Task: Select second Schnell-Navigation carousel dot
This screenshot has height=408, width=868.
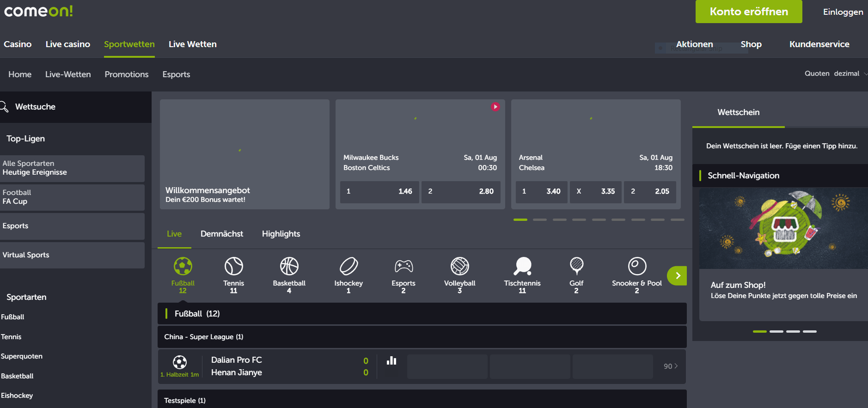Action: click(x=776, y=331)
